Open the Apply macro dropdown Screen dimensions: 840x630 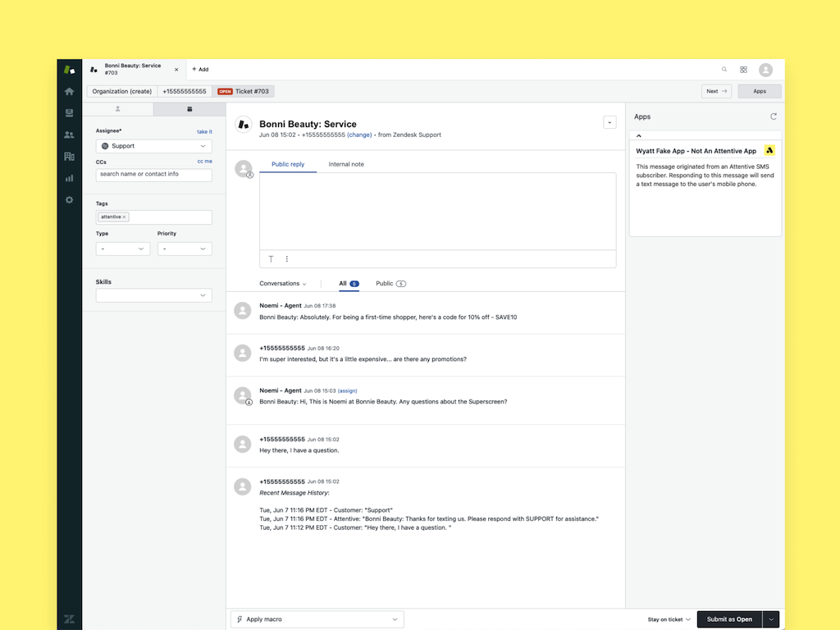(x=317, y=619)
